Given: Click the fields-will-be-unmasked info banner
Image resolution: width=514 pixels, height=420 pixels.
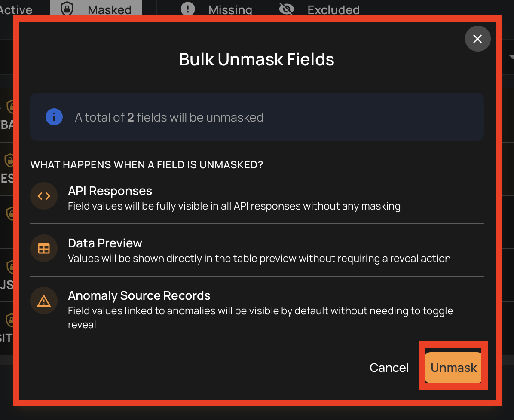Looking at the screenshot, I should [x=257, y=116].
